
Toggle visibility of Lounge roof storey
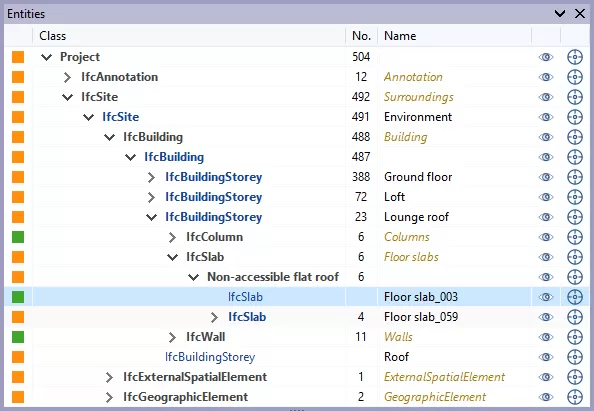[x=546, y=217]
